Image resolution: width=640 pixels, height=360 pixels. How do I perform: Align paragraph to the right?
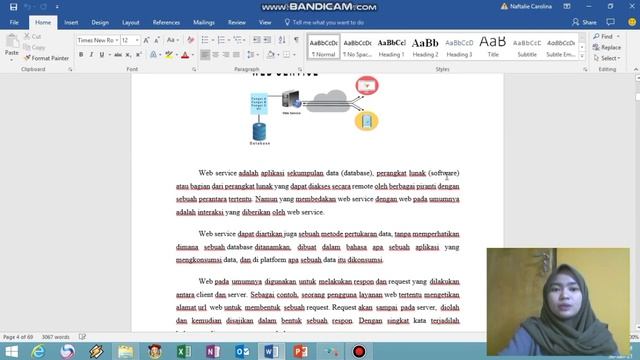[226, 54]
